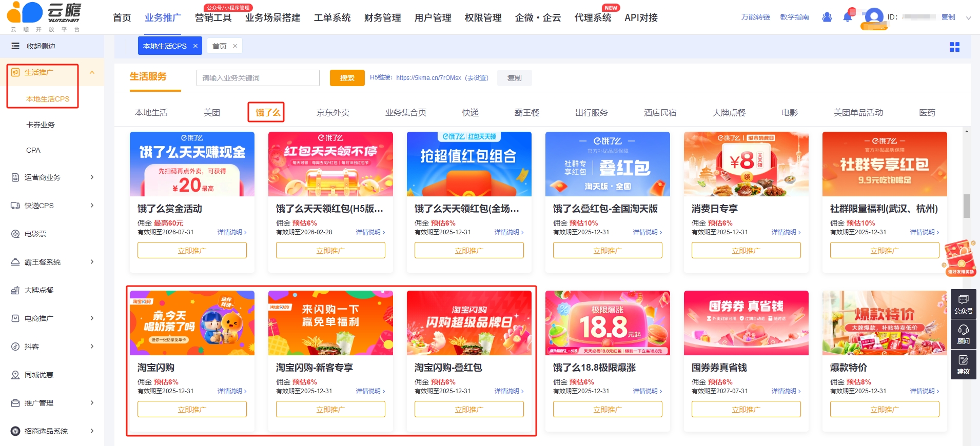Close the 首页 page tab

pyautogui.click(x=235, y=46)
